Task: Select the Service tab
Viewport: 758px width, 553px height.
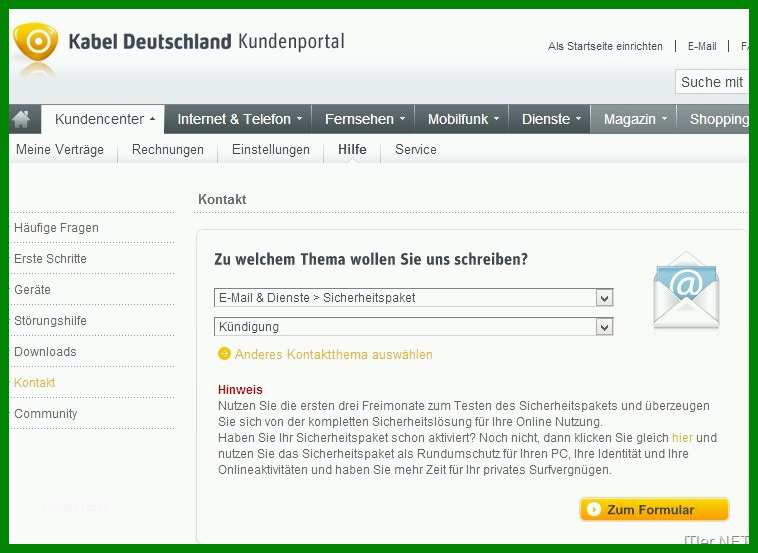Action: (416, 150)
